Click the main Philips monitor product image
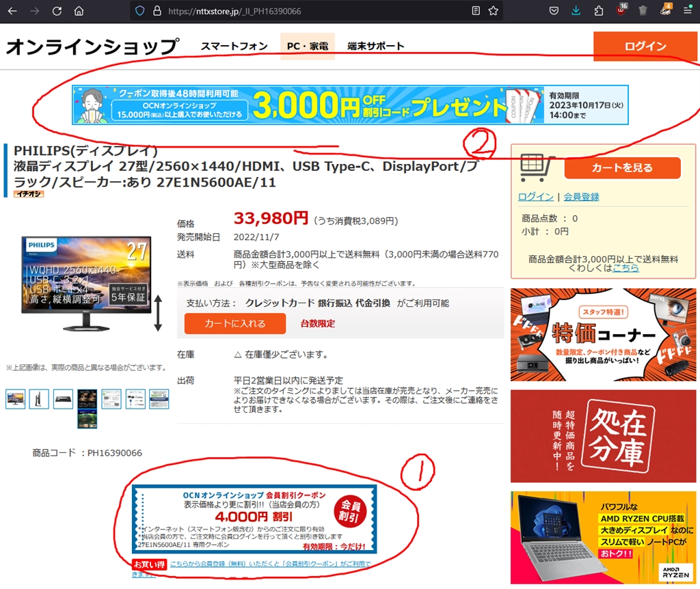The height and width of the screenshot is (589, 700). coord(87,284)
